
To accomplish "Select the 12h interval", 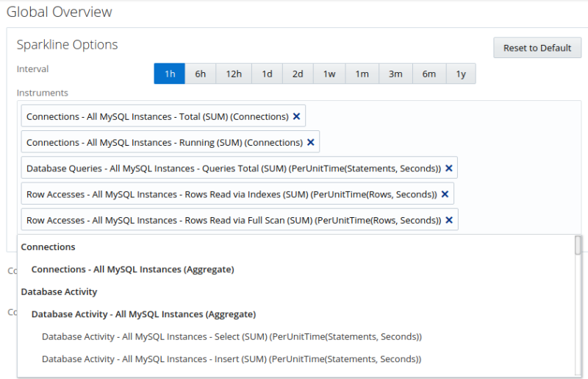I will [x=234, y=74].
